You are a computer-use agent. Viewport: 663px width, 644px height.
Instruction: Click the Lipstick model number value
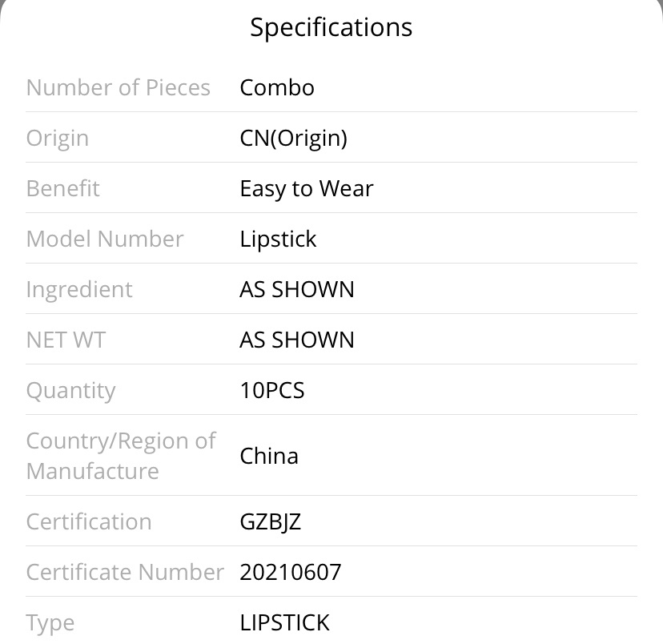click(x=278, y=239)
